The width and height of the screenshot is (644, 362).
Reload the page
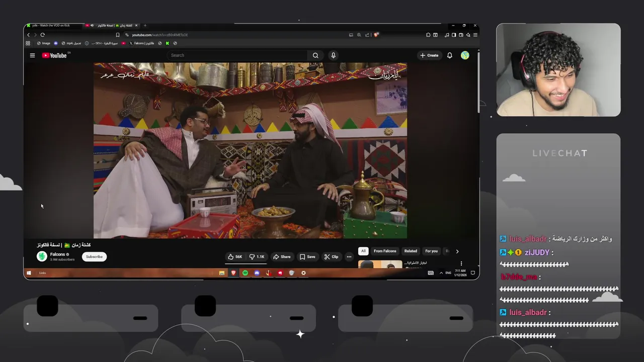tap(43, 35)
